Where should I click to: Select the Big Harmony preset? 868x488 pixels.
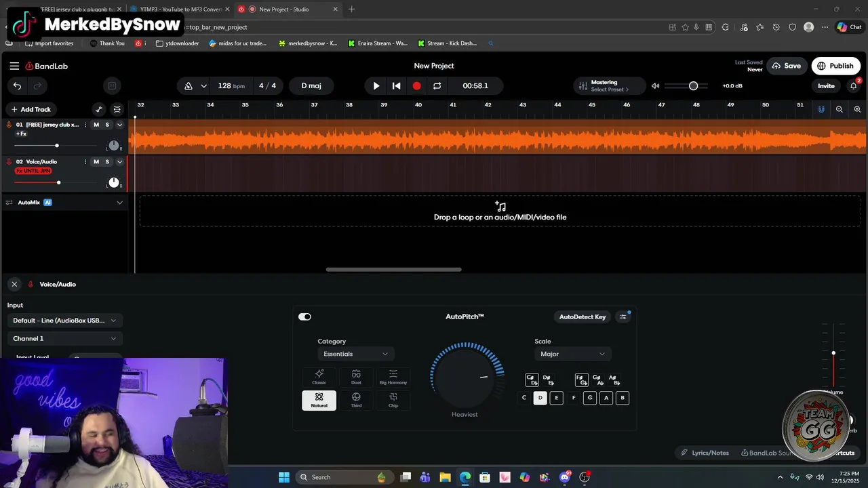point(393,377)
